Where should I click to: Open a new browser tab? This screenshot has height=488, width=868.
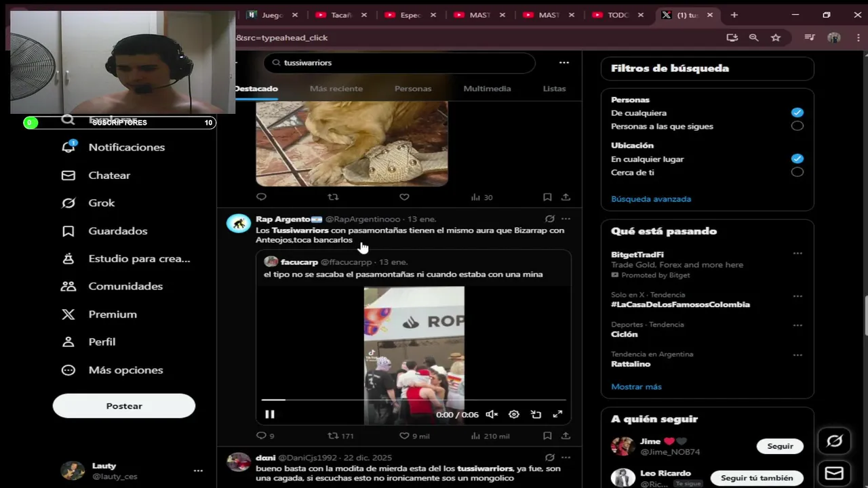[x=734, y=15]
